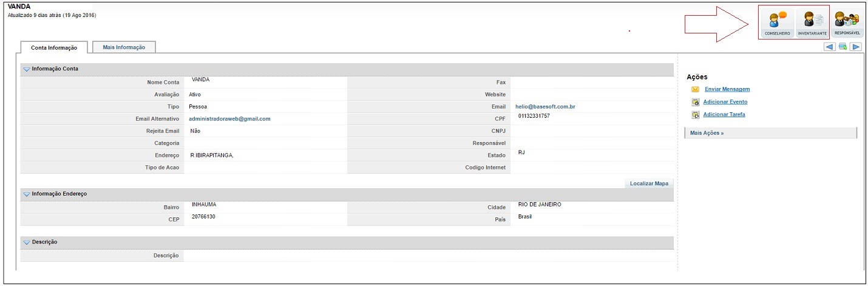Click task icon beside Adicionar Tarefa
This screenshot has height=286, width=868.
[x=696, y=115]
